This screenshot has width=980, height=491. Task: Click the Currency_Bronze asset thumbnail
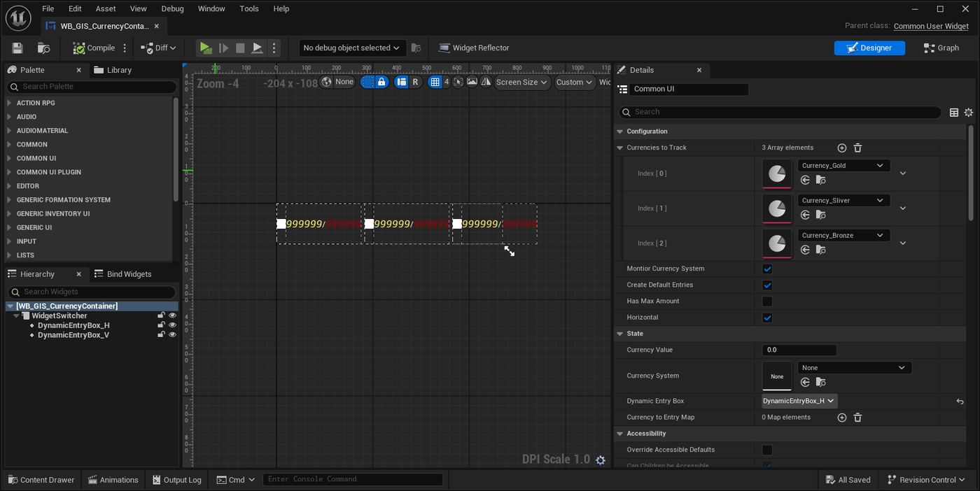(x=777, y=243)
